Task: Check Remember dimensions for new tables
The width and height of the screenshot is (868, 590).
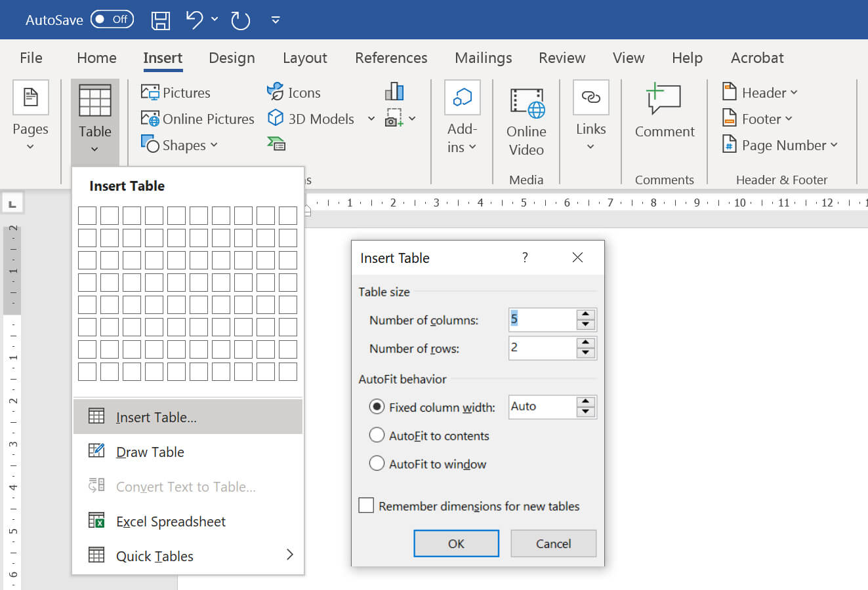Action: (366, 505)
